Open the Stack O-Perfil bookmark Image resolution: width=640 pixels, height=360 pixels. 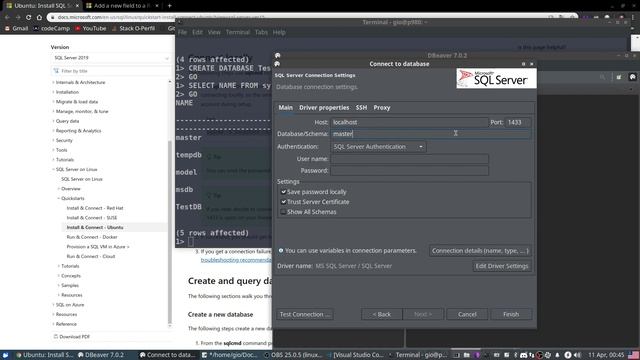(x=133, y=28)
